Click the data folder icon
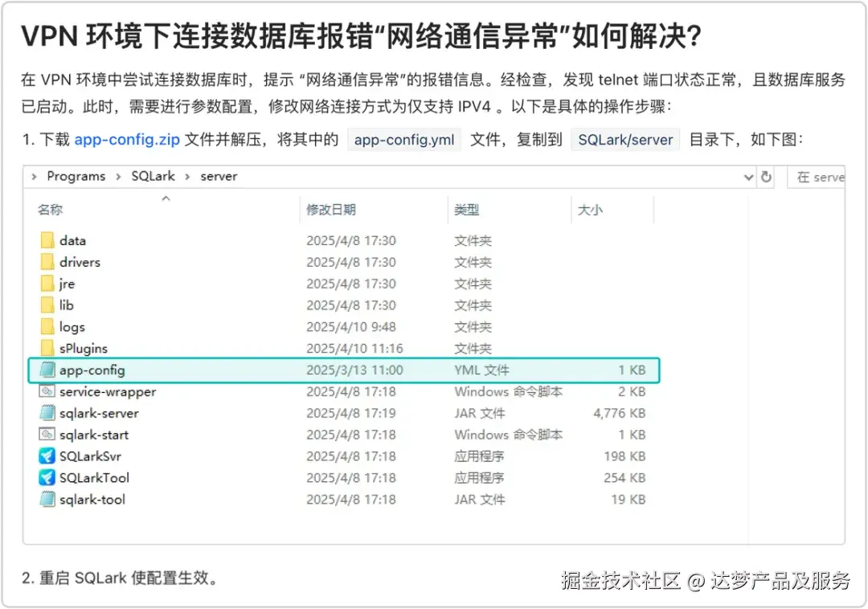The width and height of the screenshot is (868, 609). click(47, 240)
